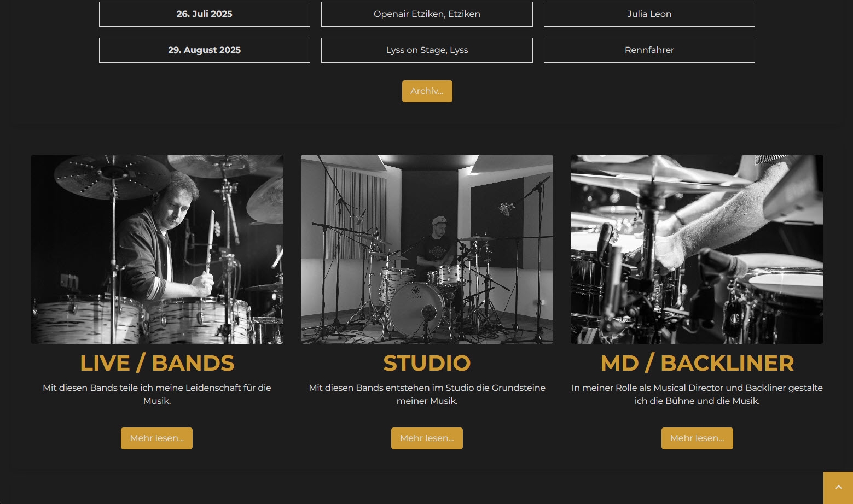
Task: Click the Studio description text
Action: click(x=427, y=394)
